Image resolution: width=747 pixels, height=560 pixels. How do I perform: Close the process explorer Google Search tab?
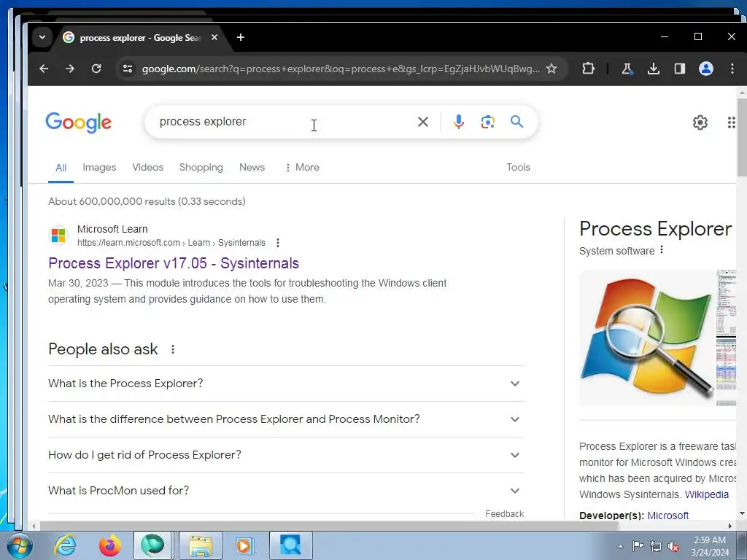[214, 37]
